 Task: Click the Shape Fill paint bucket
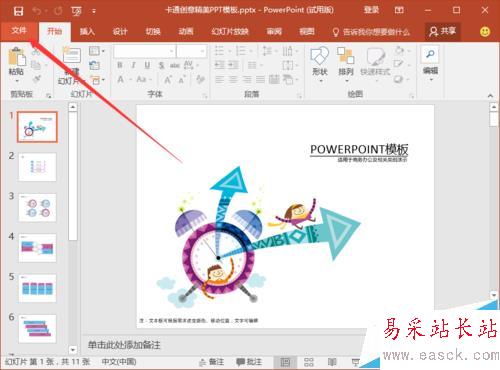(399, 51)
